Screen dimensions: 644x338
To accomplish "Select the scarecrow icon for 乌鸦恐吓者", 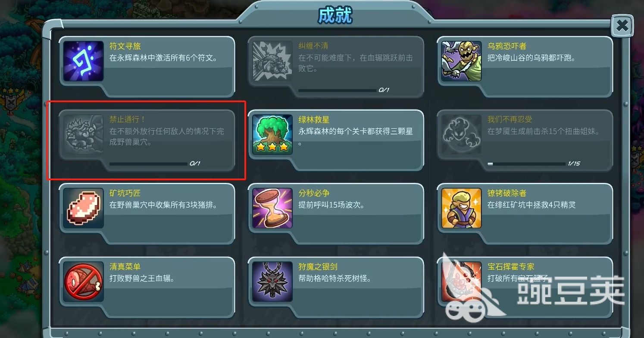I will (x=461, y=61).
